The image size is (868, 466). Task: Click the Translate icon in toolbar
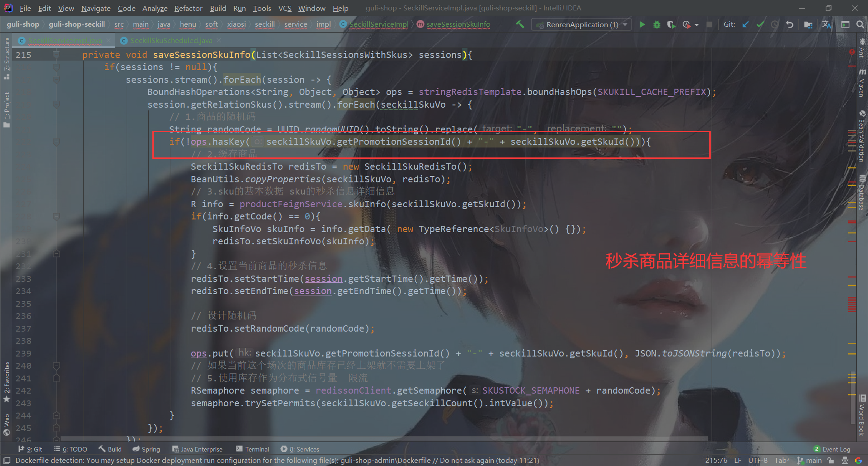pos(826,24)
